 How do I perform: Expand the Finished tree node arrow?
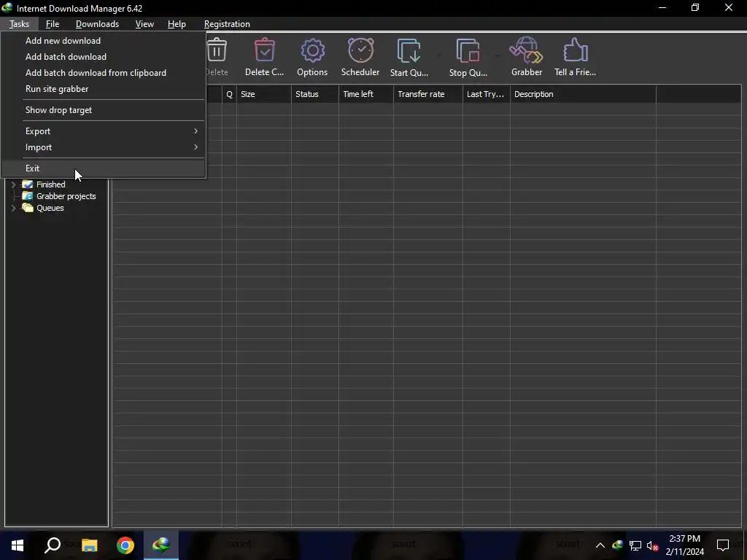(x=14, y=184)
